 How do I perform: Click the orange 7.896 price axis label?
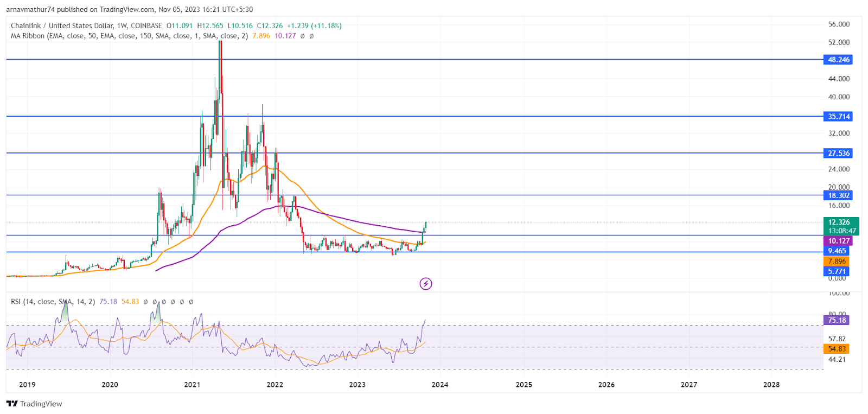(x=837, y=262)
